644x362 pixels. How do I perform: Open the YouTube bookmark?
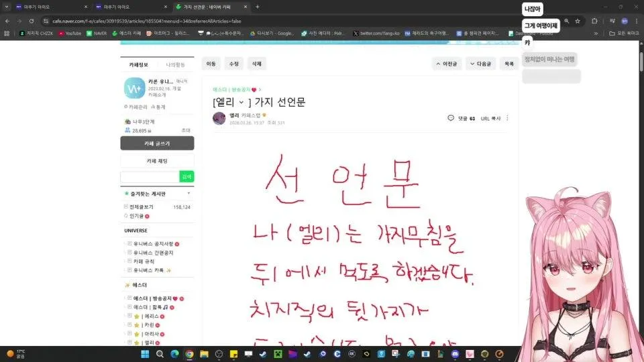pyautogui.click(x=70, y=33)
